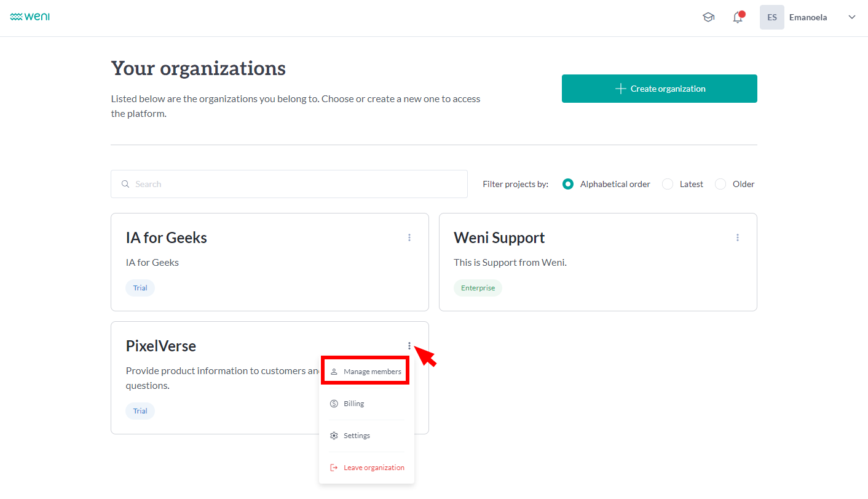Click the search magnifier icon

pos(125,184)
